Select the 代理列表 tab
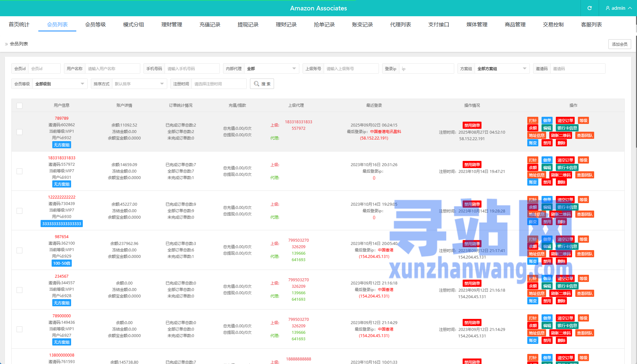The height and width of the screenshot is (364, 637). tap(401, 25)
